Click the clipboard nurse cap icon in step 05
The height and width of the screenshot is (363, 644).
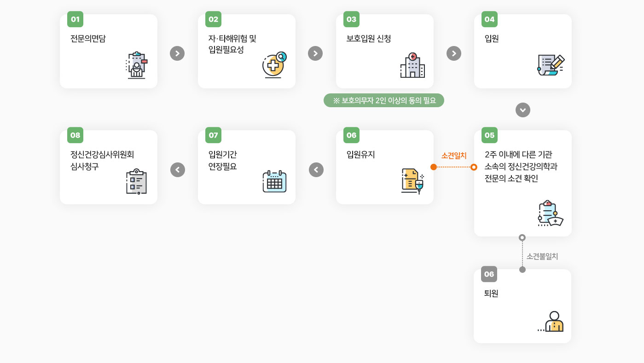coord(551,213)
